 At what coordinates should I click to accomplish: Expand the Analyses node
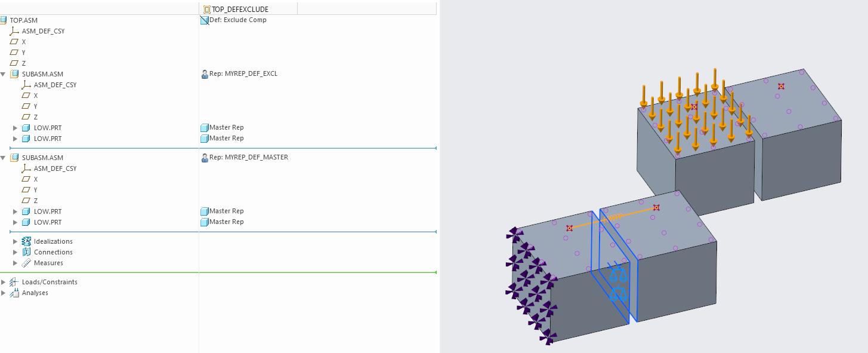pyautogui.click(x=4, y=293)
